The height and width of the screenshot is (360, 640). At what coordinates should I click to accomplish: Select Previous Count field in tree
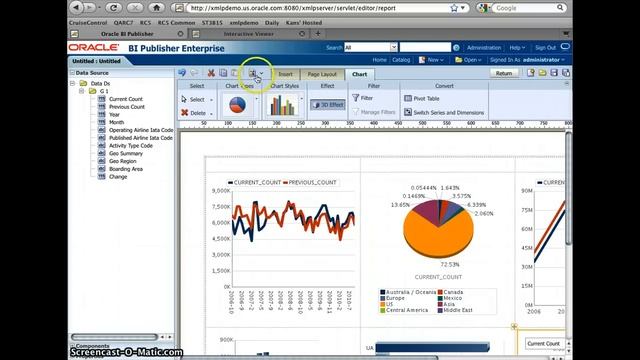[127, 107]
